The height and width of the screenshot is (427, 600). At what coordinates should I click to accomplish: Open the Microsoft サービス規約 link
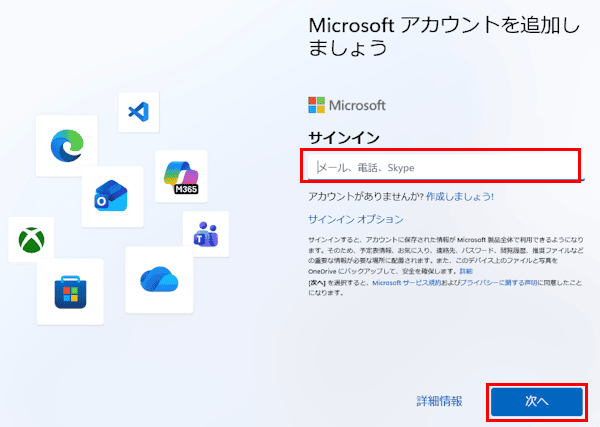(x=406, y=283)
